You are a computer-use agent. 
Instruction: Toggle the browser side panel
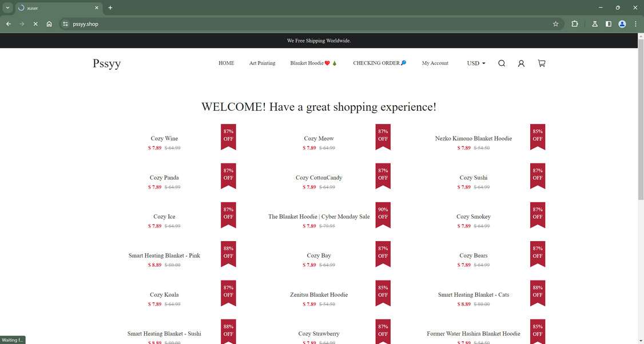pos(609,24)
